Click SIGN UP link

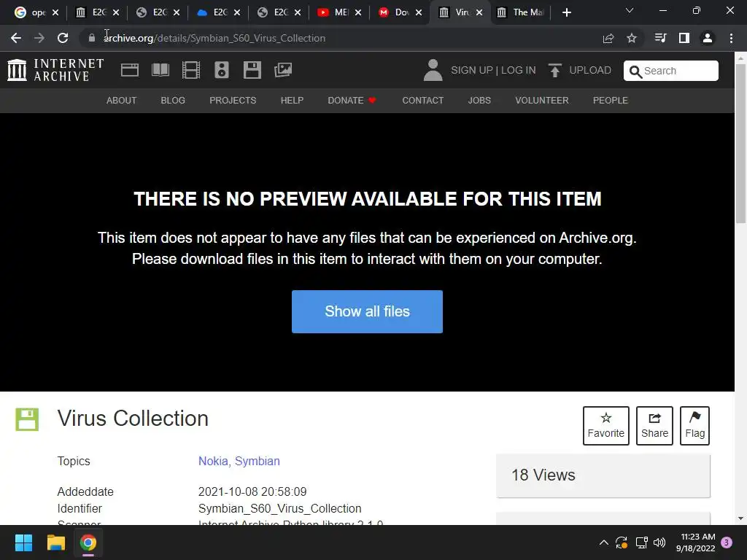coord(472,70)
